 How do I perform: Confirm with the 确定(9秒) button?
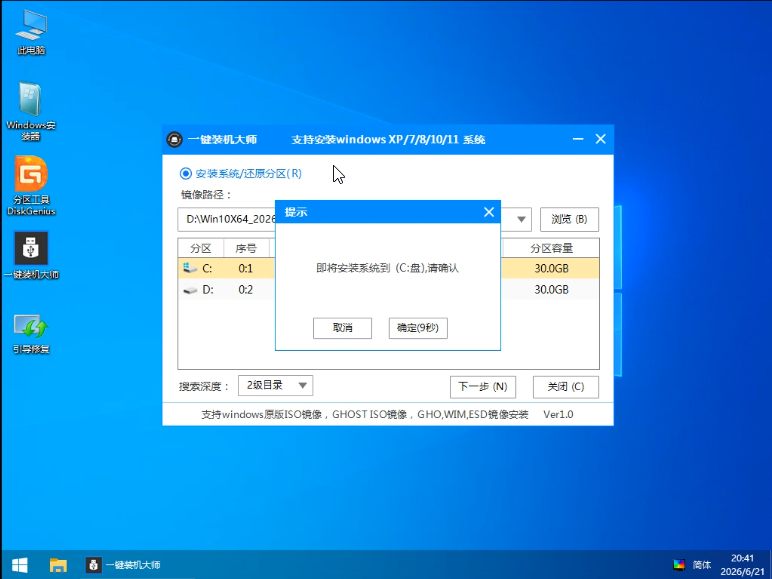[x=418, y=328]
